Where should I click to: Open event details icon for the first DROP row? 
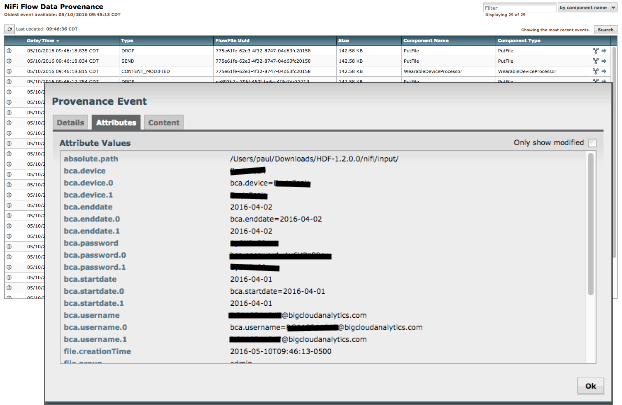point(9,51)
